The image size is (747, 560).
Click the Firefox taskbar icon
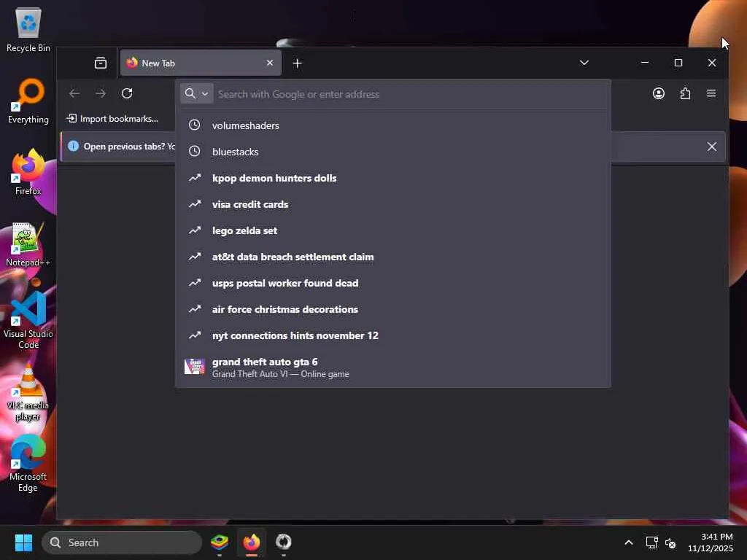point(252,542)
